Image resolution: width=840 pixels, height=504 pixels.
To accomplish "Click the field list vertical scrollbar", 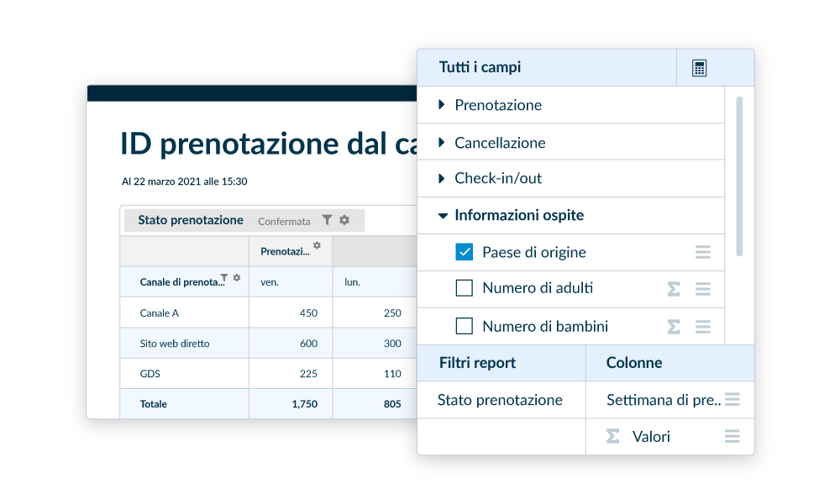I will point(739,176).
